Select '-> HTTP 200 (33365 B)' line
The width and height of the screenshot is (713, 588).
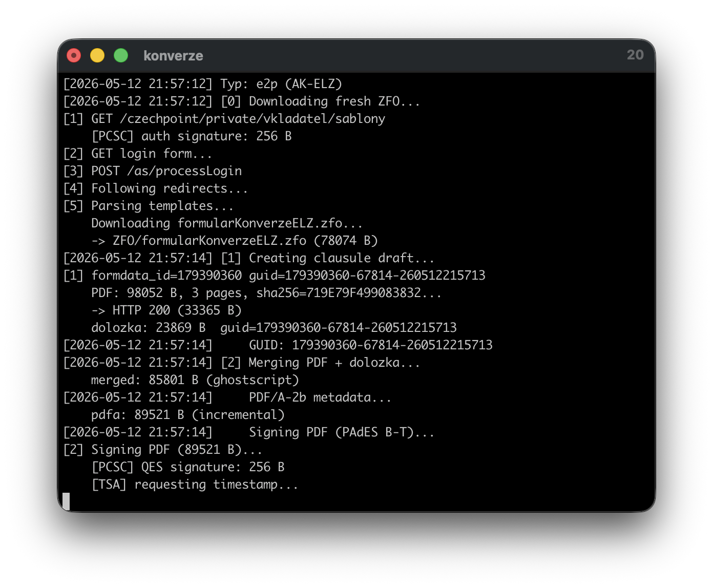(166, 310)
